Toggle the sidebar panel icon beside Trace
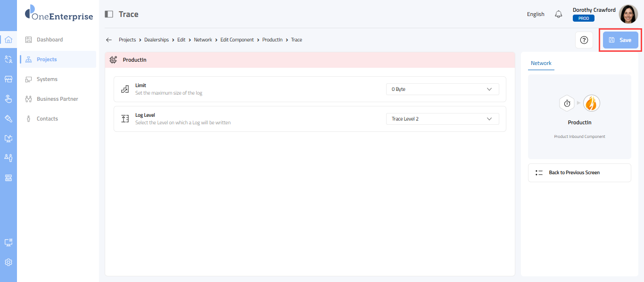 [109, 14]
